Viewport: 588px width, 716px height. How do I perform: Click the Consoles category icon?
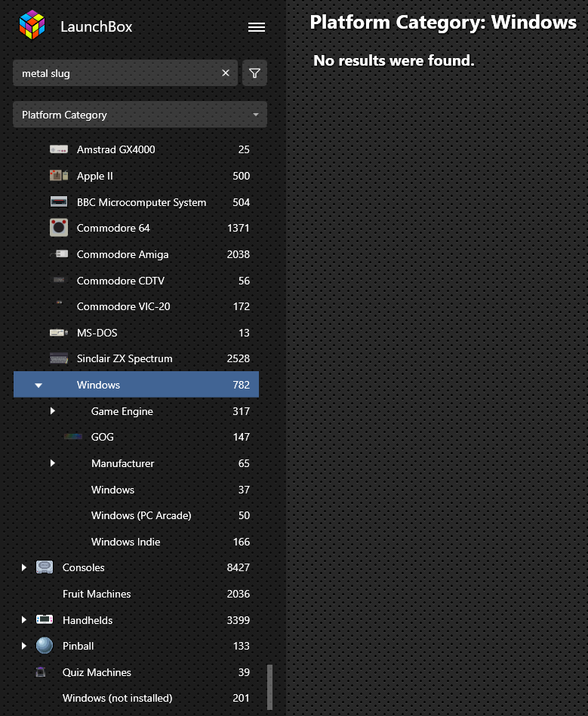pos(45,567)
